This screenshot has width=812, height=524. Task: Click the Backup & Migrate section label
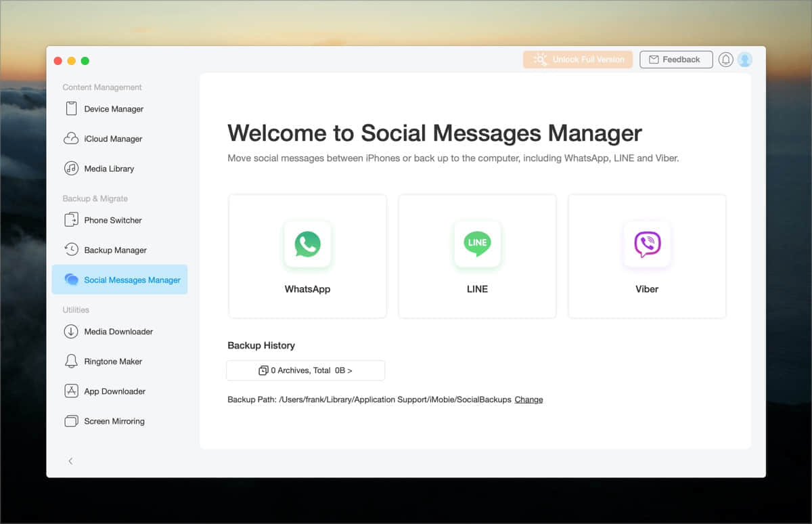95,198
